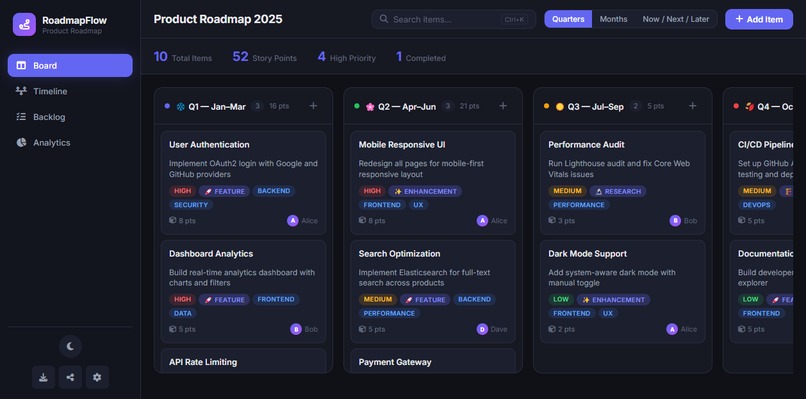Add an item to the Q3 column
The width and height of the screenshot is (806, 399).
692,106
